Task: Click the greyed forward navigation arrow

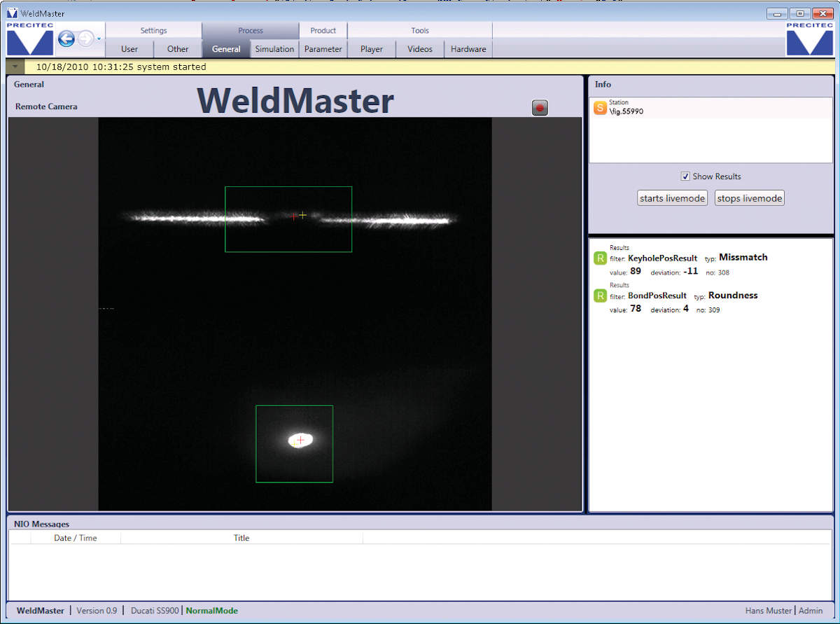Action: click(85, 39)
